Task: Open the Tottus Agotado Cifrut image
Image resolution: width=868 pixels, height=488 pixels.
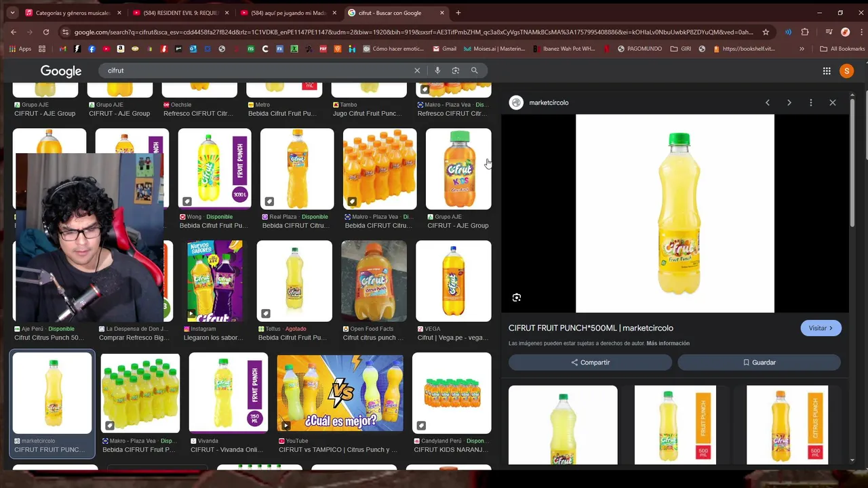Action: coord(294,281)
